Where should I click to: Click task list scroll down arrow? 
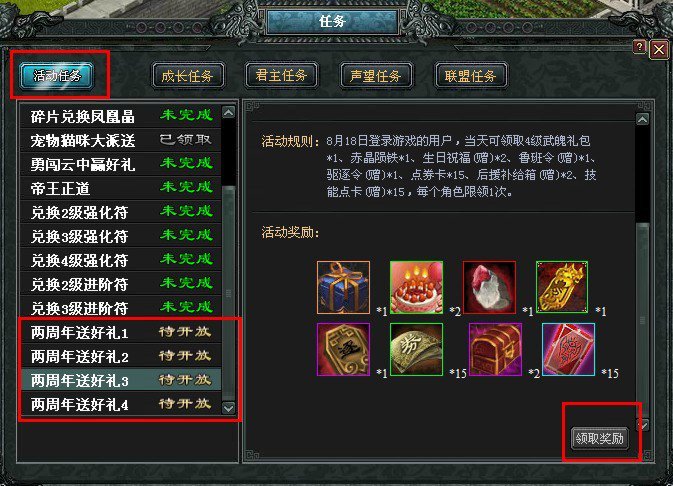pos(229,408)
